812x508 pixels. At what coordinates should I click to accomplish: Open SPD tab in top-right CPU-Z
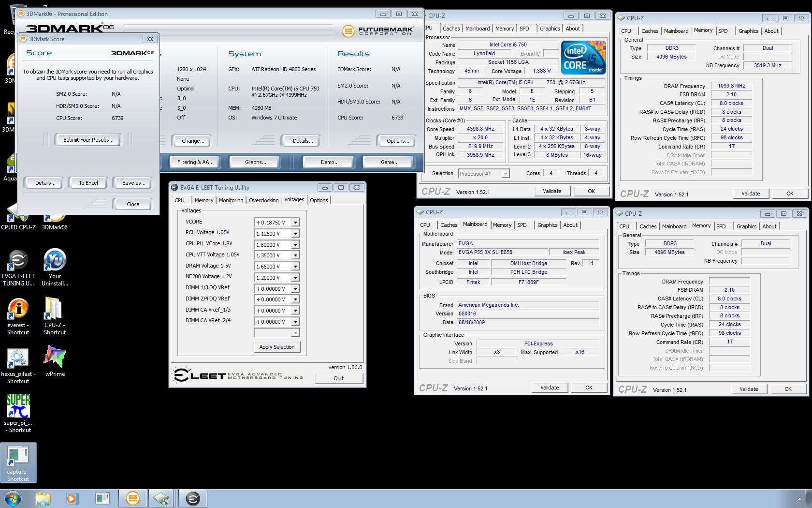[723, 31]
